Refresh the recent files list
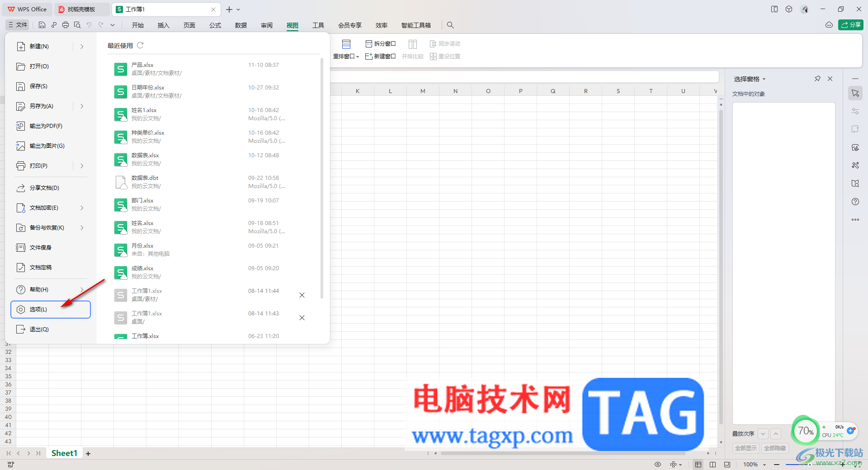The width and height of the screenshot is (868, 470). 140,45
